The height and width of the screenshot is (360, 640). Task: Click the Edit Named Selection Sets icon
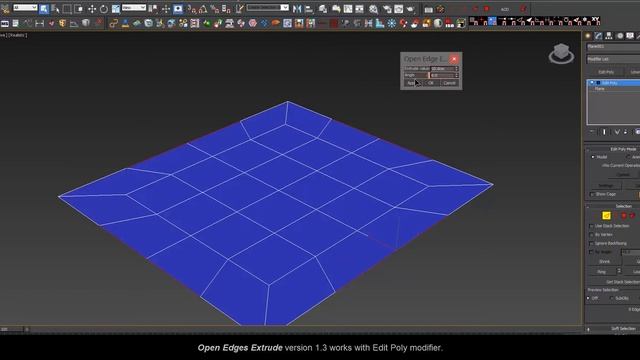pyautogui.click(x=239, y=9)
